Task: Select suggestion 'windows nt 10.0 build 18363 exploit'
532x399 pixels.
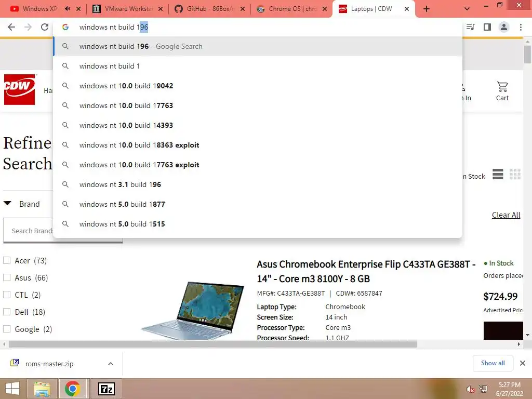Action: 258,145
